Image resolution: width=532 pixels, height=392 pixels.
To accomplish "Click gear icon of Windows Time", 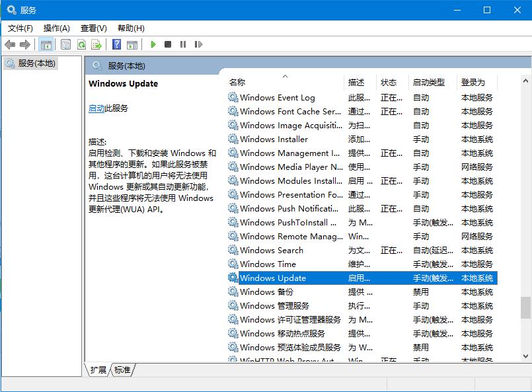I will (x=233, y=264).
